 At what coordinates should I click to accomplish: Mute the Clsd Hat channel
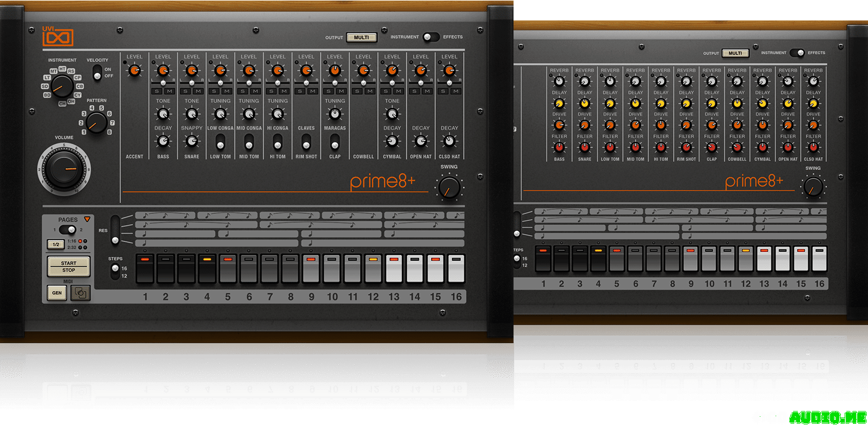tap(455, 91)
